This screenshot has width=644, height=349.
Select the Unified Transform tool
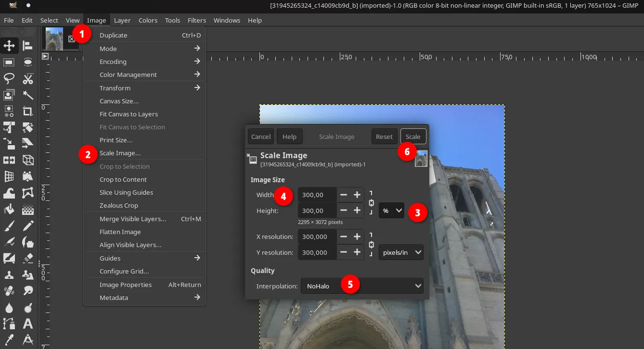9,127
